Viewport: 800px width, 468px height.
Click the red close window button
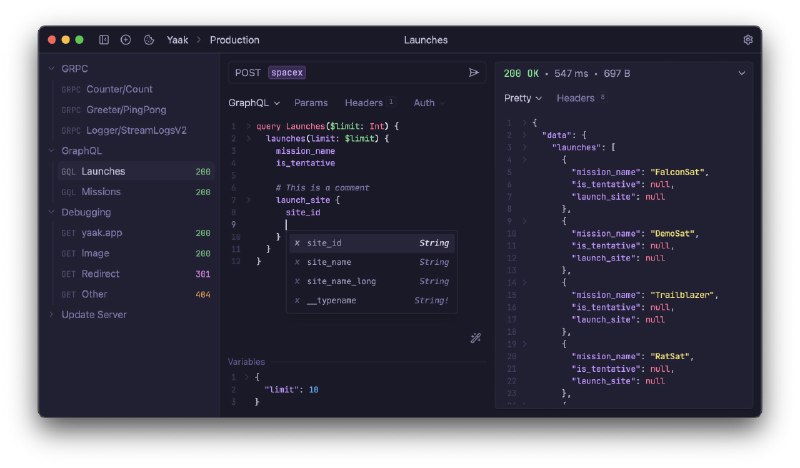pyautogui.click(x=51, y=40)
